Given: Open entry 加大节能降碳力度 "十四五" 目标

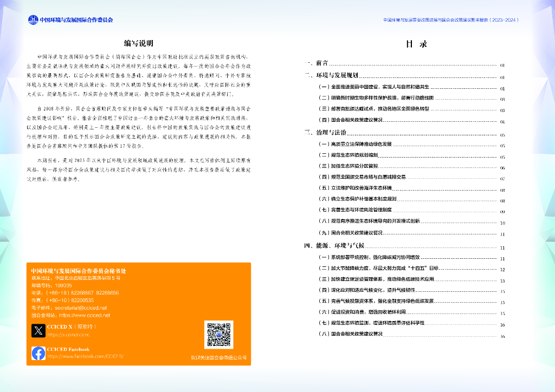Looking at the screenshot, I should 411,269.
